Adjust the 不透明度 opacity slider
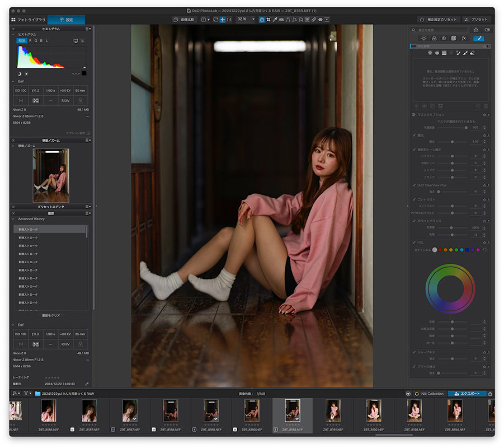The height and width of the screenshot is (448, 504). [452, 128]
